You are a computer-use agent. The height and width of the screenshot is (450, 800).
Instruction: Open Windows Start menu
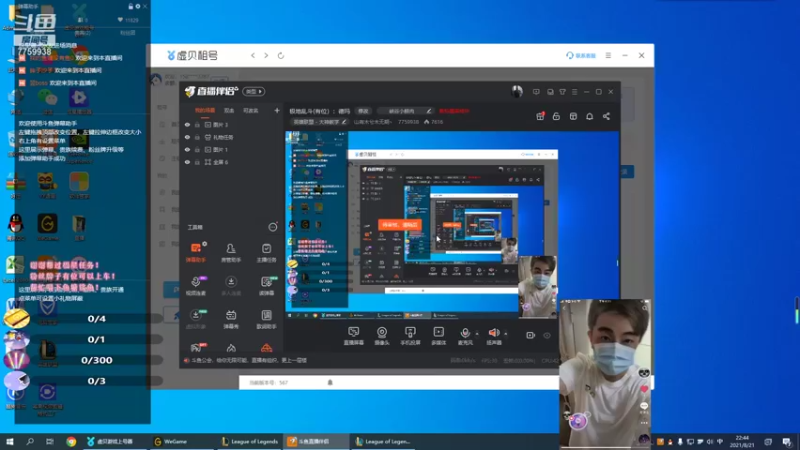pyautogui.click(x=9, y=441)
